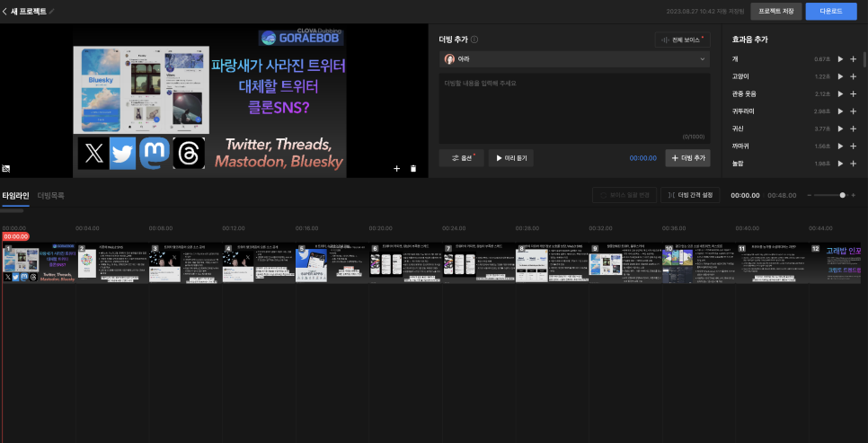Delete the slide using the trash icon
The image size is (868, 443).
[x=413, y=168]
